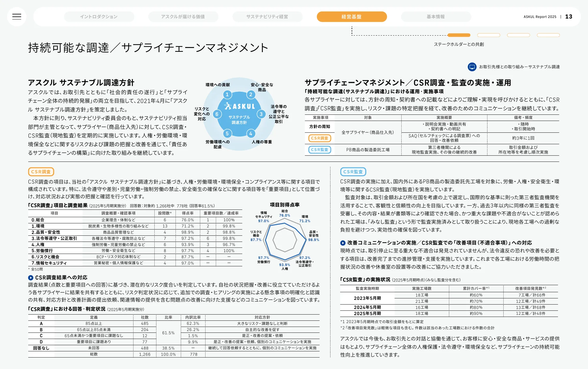This screenshot has width=588, height=369.
Task: Click arrow bullet before 改善コミュニケーションの実施
Action: (343, 243)
